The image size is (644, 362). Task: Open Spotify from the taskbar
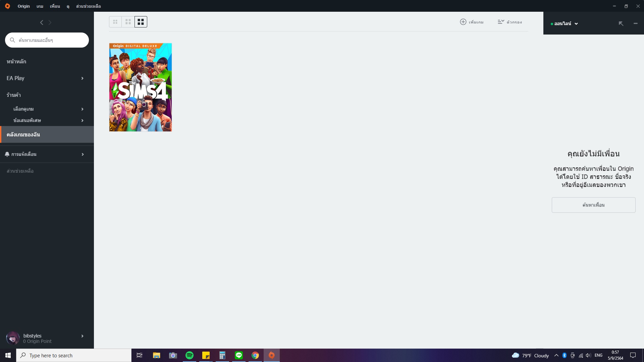click(190, 355)
